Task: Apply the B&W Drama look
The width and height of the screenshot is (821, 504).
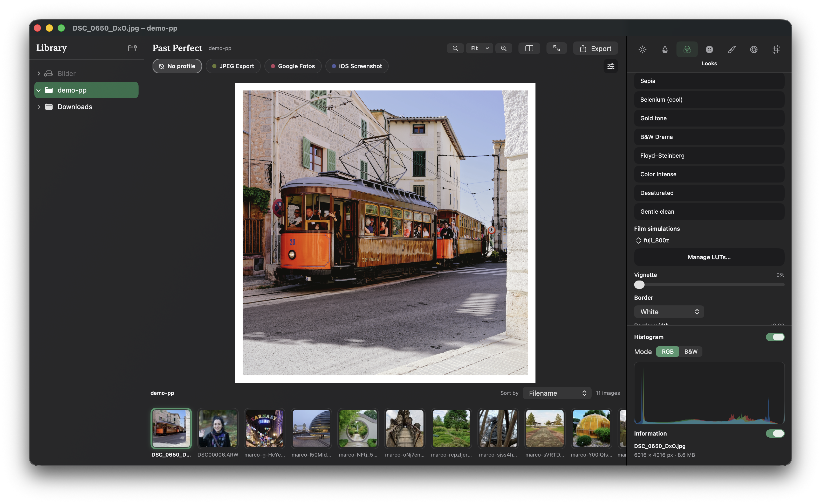Action: coord(709,137)
